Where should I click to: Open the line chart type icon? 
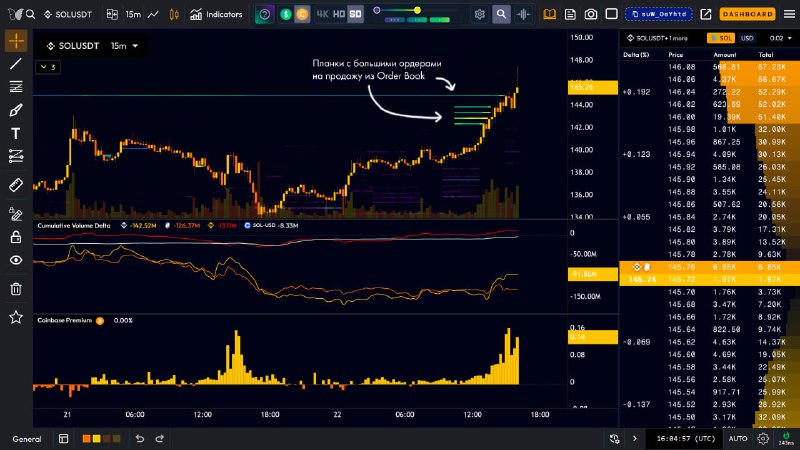[x=153, y=14]
